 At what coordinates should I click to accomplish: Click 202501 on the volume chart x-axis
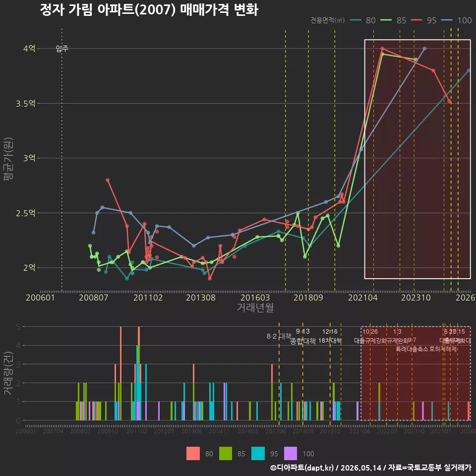click(441, 431)
